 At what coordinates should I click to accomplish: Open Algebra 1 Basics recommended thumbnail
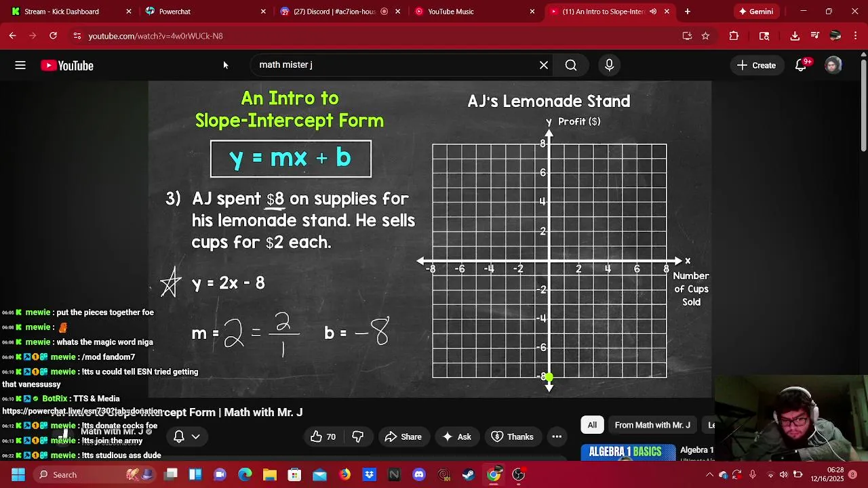coord(628,452)
